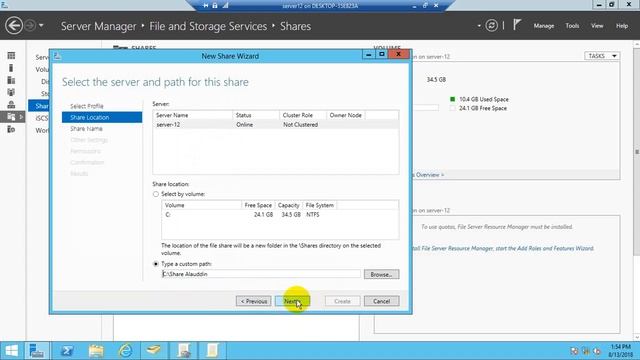Click 'start the Add Roles and Features Wizard' link
The width and height of the screenshot is (640, 360).
coord(544,248)
